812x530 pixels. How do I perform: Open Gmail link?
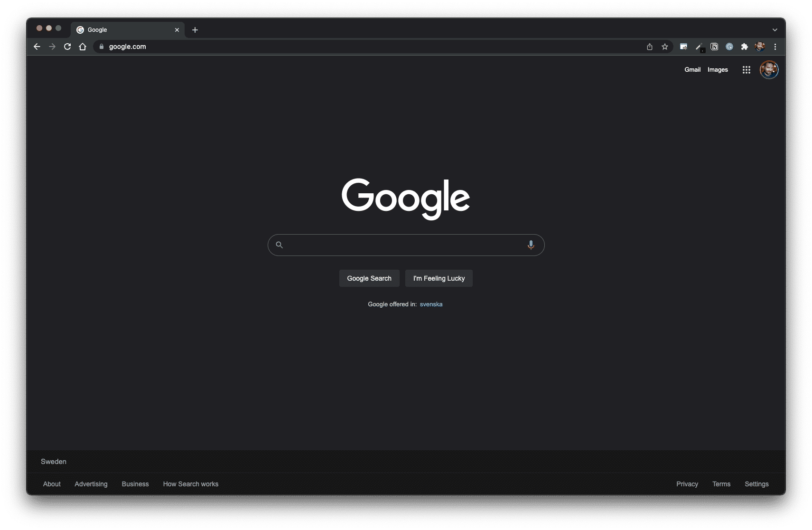pos(692,70)
